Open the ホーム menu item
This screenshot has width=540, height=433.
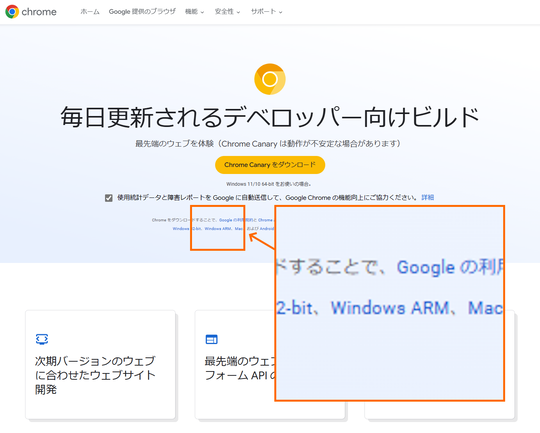tap(90, 12)
